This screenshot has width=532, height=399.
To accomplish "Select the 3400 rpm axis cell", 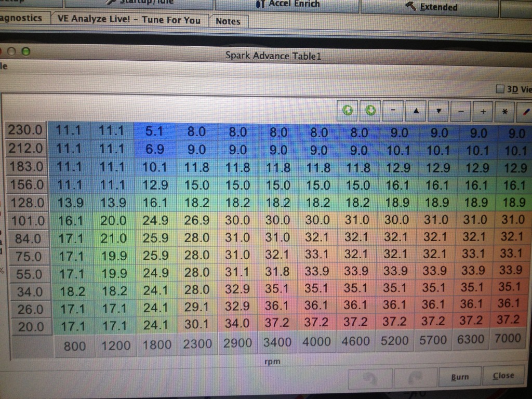I will tap(277, 342).
